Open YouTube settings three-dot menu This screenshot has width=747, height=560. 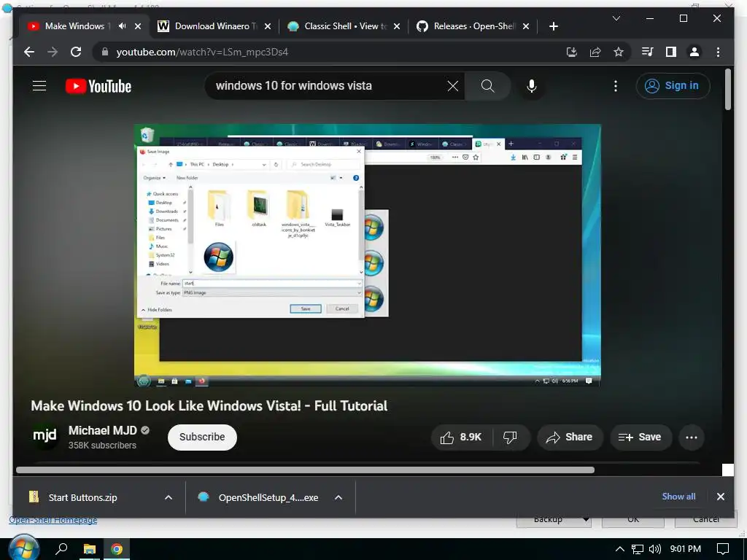pyautogui.click(x=616, y=86)
